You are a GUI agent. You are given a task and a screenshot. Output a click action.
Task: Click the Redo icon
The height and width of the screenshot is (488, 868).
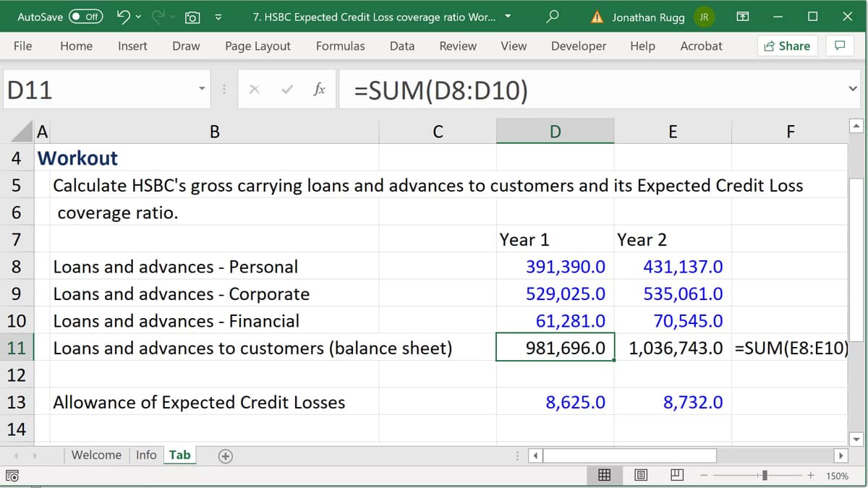[158, 17]
